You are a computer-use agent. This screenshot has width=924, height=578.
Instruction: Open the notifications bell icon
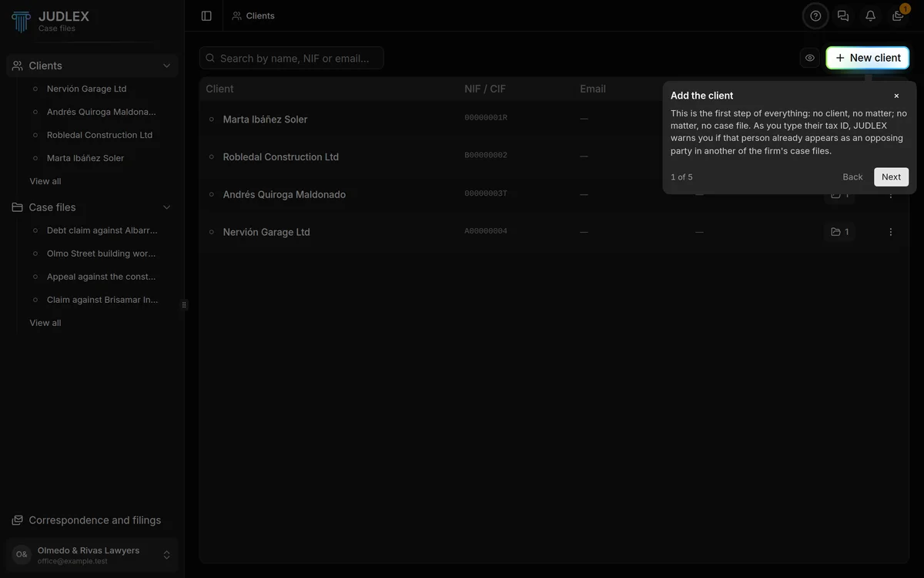click(870, 15)
